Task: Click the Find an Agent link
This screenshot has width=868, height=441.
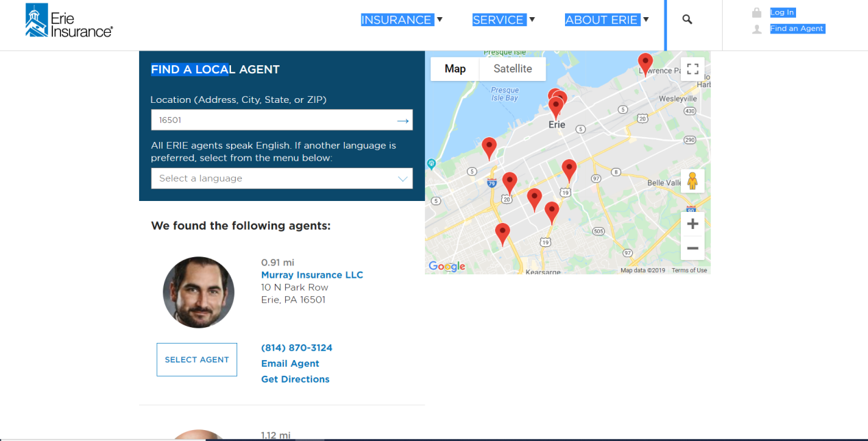Action: [797, 29]
